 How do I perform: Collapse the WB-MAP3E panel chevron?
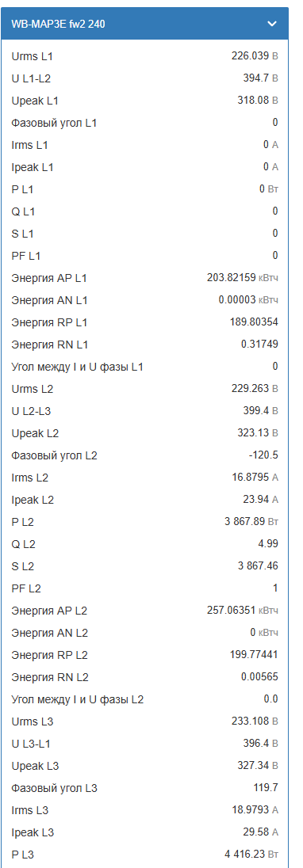tap(271, 24)
